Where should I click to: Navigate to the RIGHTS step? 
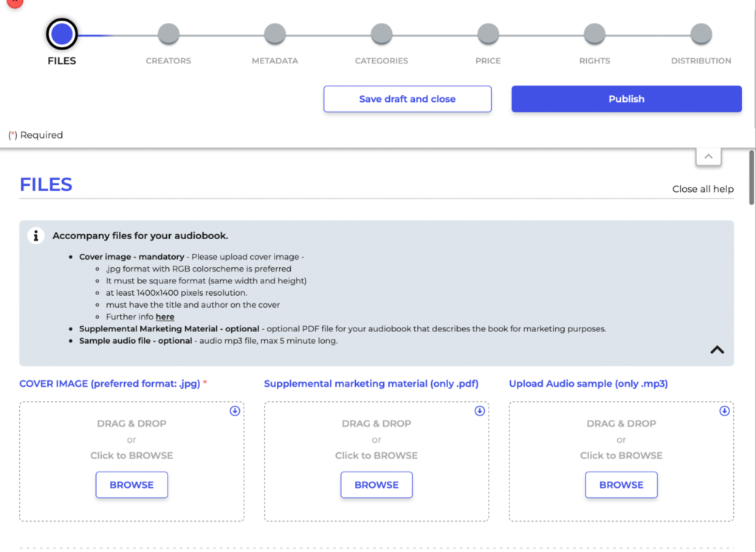pyautogui.click(x=594, y=34)
